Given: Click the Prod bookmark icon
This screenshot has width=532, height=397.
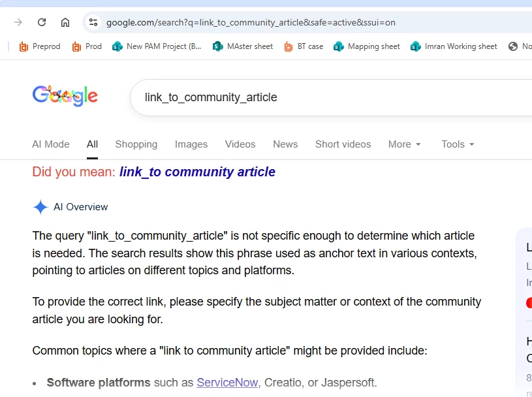Looking at the screenshot, I should coord(76,46).
